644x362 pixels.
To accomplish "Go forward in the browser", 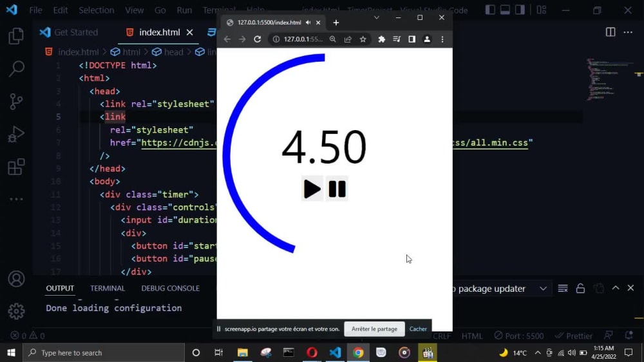I will 242,39.
